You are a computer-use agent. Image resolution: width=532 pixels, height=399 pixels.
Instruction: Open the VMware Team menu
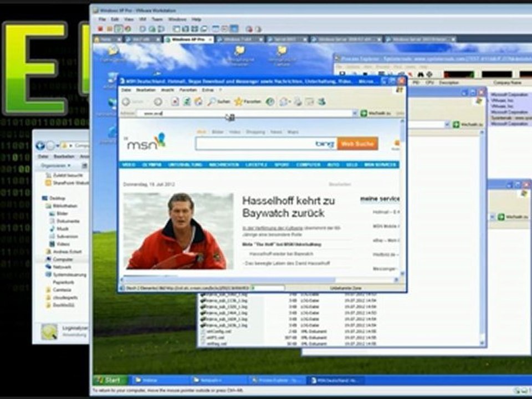point(157,19)
